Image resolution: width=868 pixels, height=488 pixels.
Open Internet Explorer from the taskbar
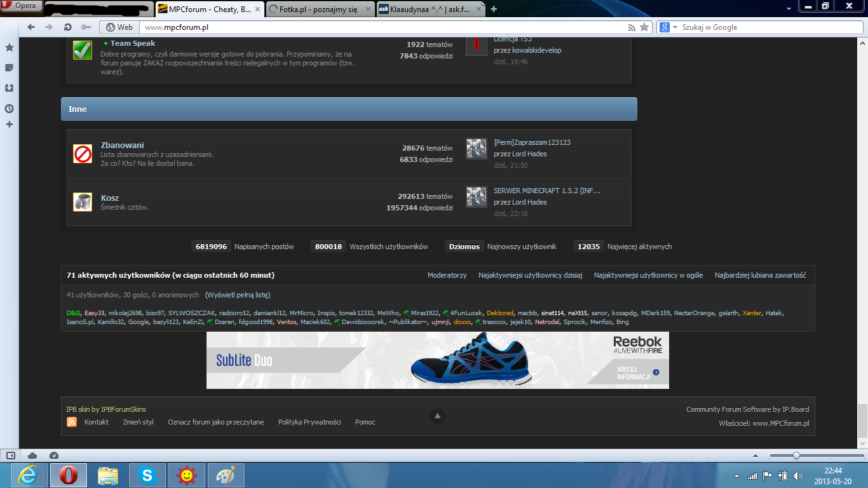[27, 475]
